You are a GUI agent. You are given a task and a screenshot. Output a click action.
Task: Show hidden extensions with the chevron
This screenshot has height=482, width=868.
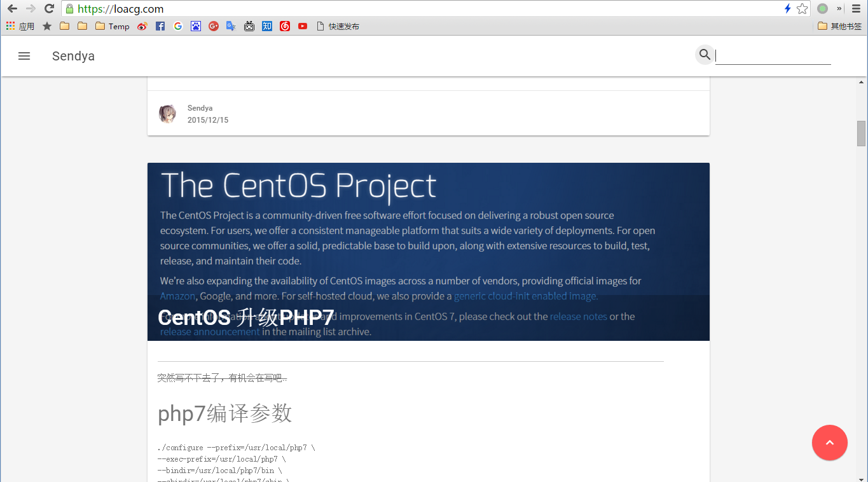[x=839, y=9]
